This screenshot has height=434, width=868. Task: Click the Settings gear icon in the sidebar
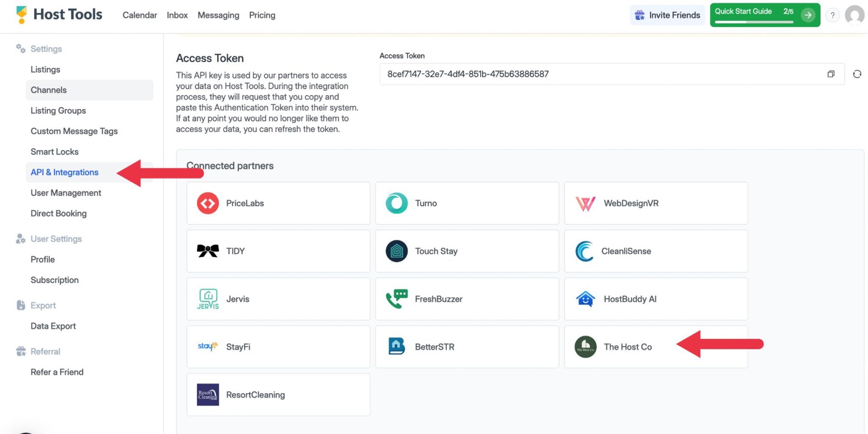(x=20, y=48)
